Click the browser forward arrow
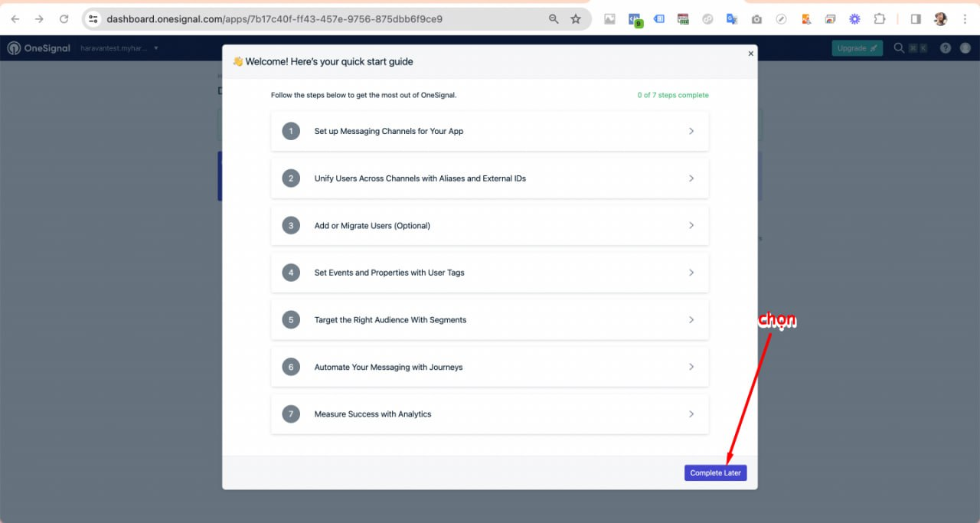 coord(39,19)
